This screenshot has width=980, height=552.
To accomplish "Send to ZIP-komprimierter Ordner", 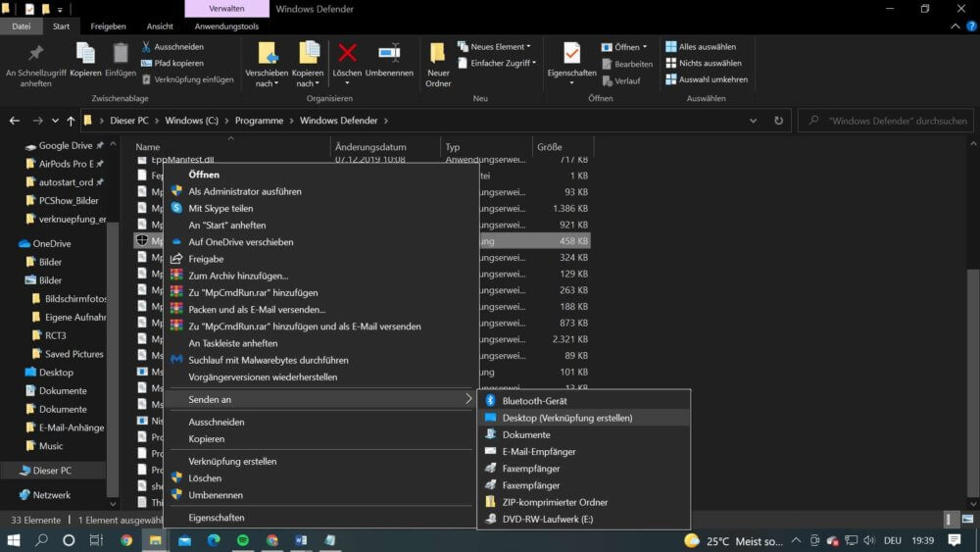I will (x=584, y=502).
